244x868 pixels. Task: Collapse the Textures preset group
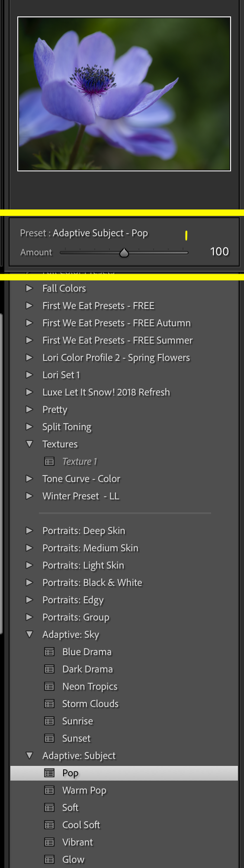click(x=29, y=444)
